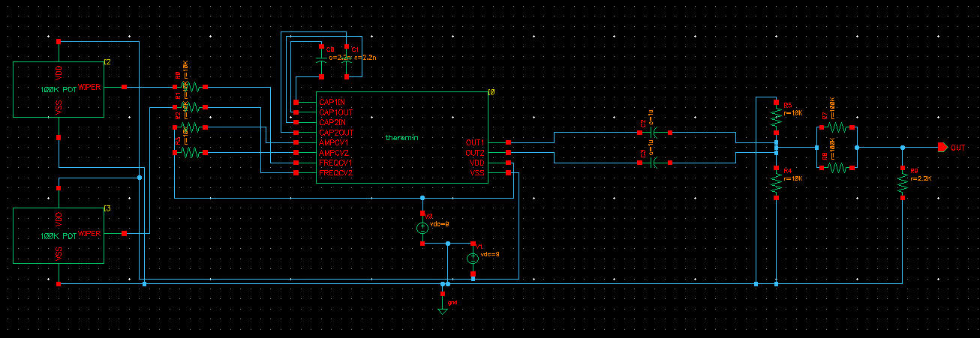Screen dimensions: 980x338
Task: Click r=10K value label of R5
Action: point(794,112)
